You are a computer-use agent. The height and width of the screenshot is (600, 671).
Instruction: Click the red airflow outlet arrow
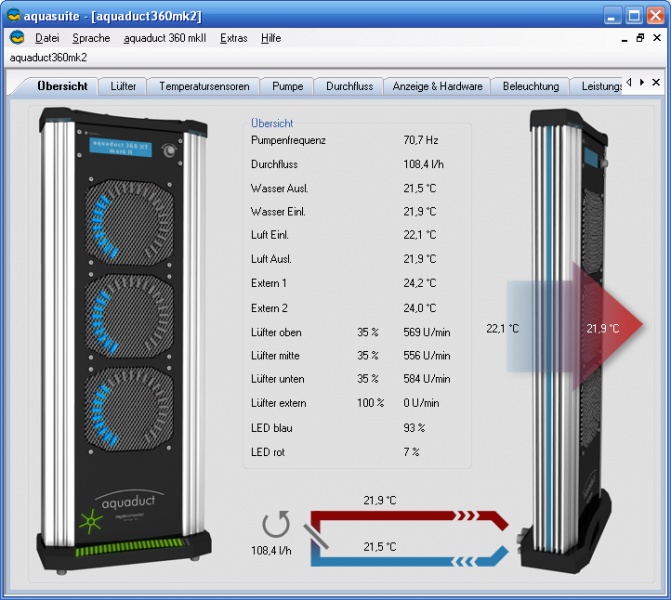[x=608, y=326]
